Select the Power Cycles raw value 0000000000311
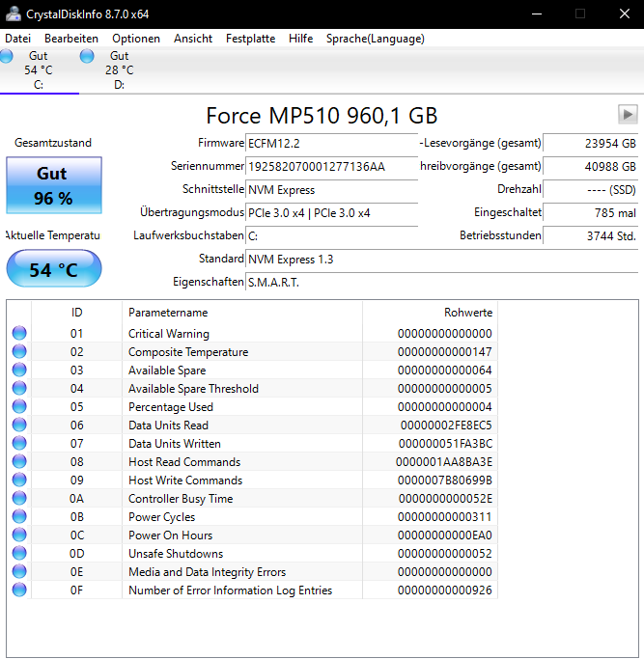Screen dimensions: 644x659 [x=444, y=517]
